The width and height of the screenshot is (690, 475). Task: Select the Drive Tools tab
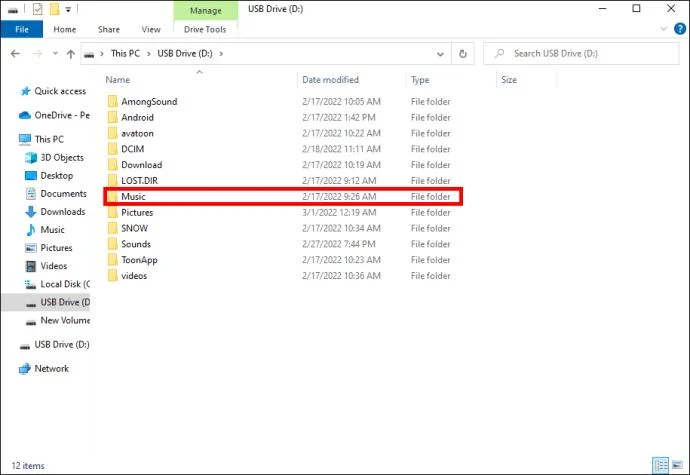[205, 29]
